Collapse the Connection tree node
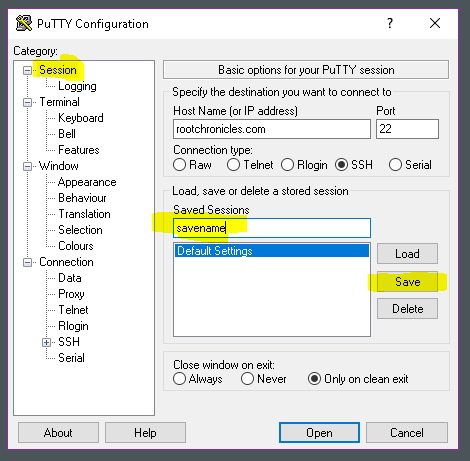Screen dimensions: 470x461 (27, 262)
